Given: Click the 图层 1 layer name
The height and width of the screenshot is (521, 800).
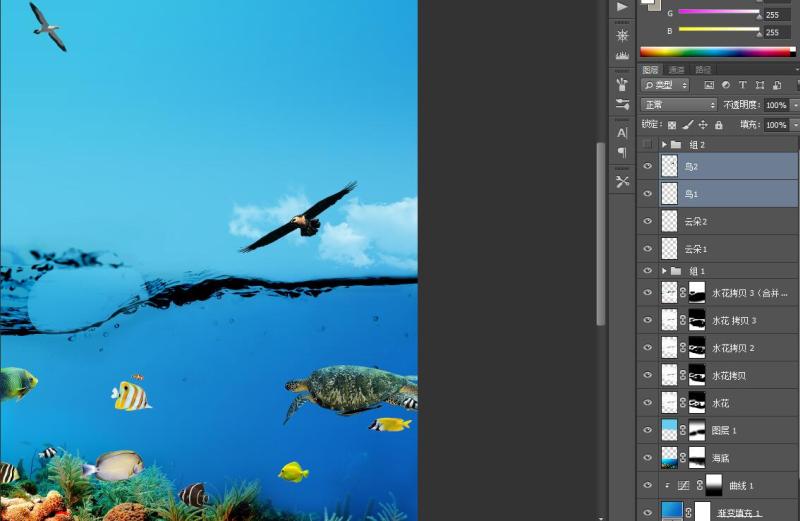Looking at the screenshot, I should (724, 430).
